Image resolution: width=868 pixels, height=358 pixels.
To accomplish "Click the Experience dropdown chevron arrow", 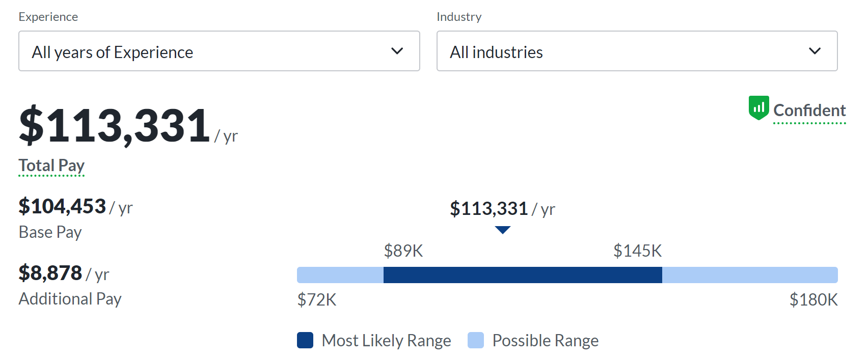I will click(397, 51).
